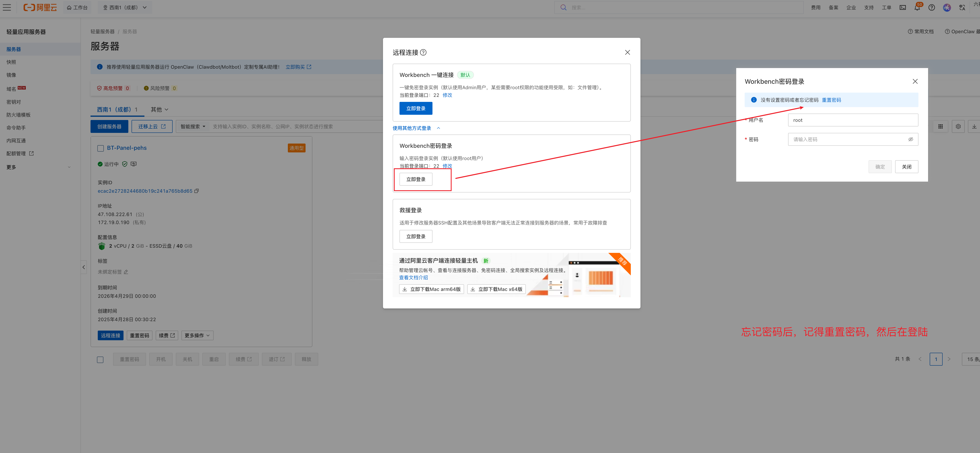
Task: Check the BT-Panel-pehs server checkbox
Action: [101, 148]
